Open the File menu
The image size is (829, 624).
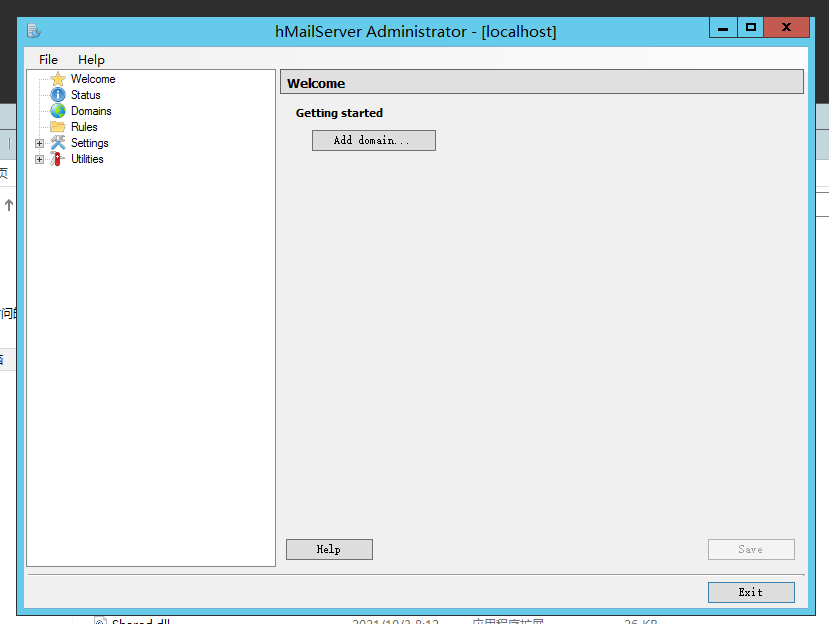[48, 60]
